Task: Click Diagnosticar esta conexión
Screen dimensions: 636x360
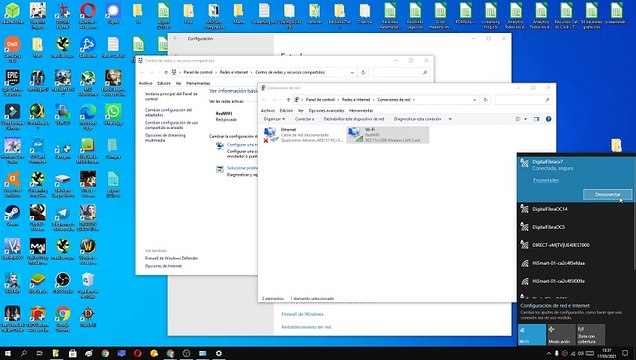Action: click(417, 119)
